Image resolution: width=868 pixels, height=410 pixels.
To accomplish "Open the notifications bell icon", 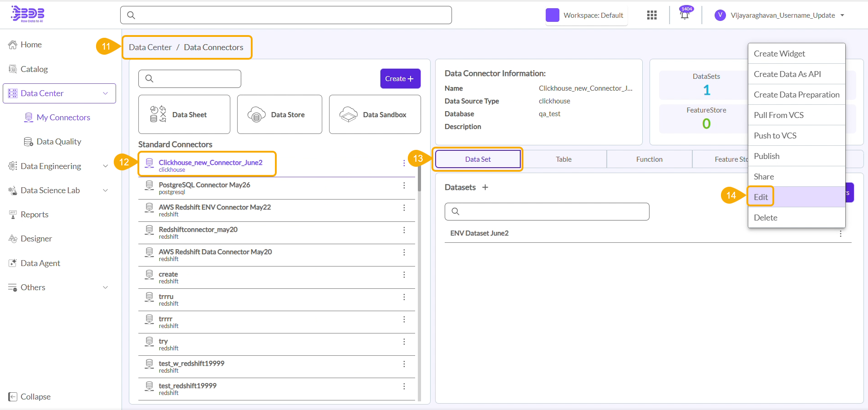I will [x=685, y=15].
